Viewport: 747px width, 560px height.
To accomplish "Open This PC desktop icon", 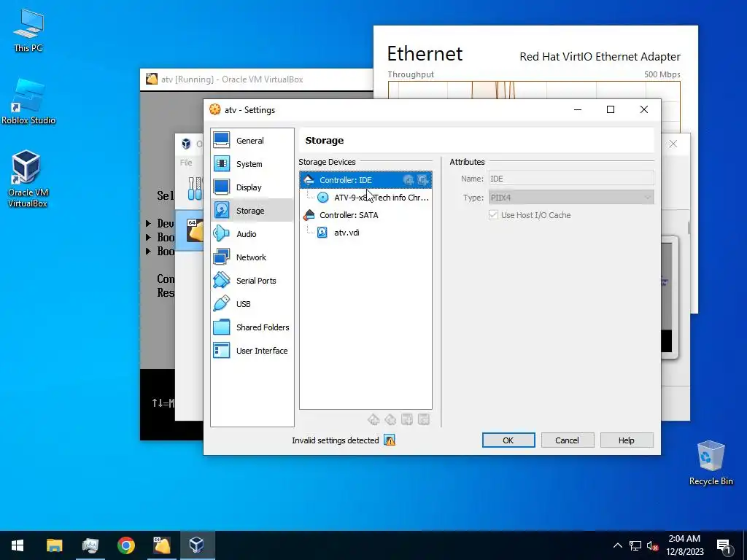I will tap(28, 29).
